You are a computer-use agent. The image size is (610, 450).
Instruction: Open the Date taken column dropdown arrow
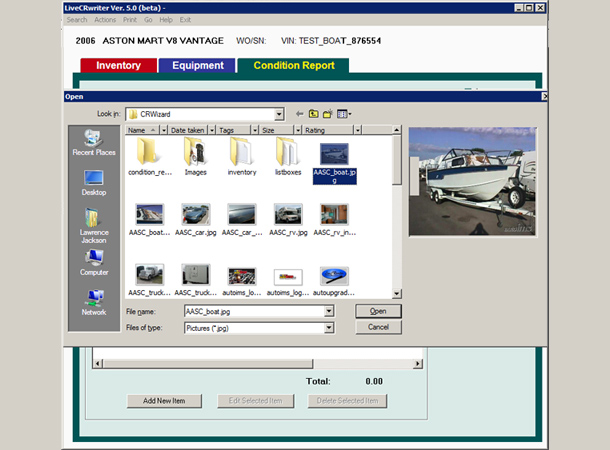[x=212, y=130]
